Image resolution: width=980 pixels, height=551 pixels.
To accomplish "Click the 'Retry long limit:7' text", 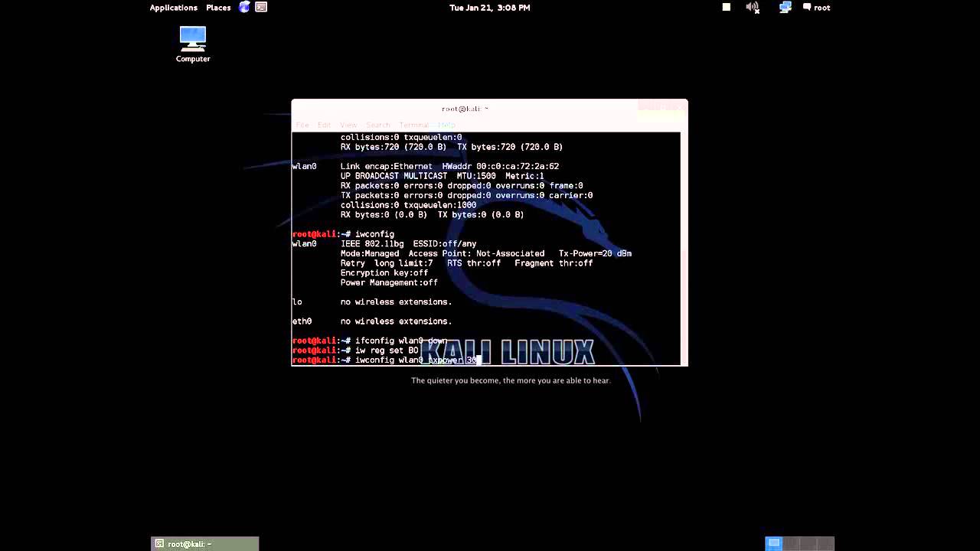I will (x=387, y=263).
